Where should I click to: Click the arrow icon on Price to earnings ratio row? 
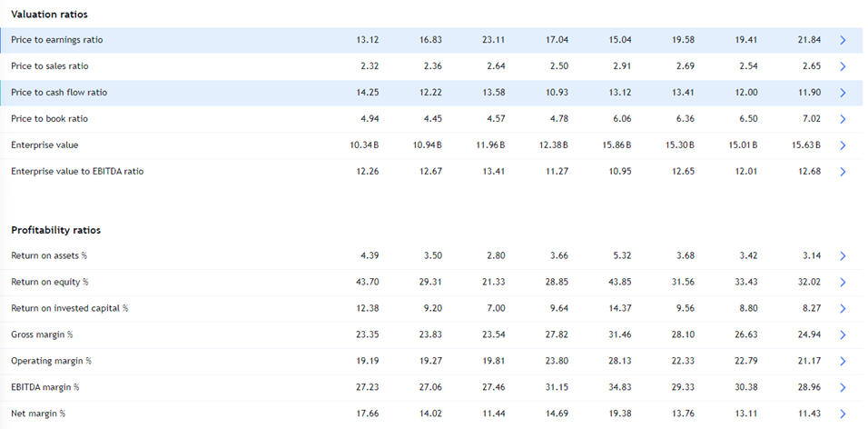pos(843,41)
